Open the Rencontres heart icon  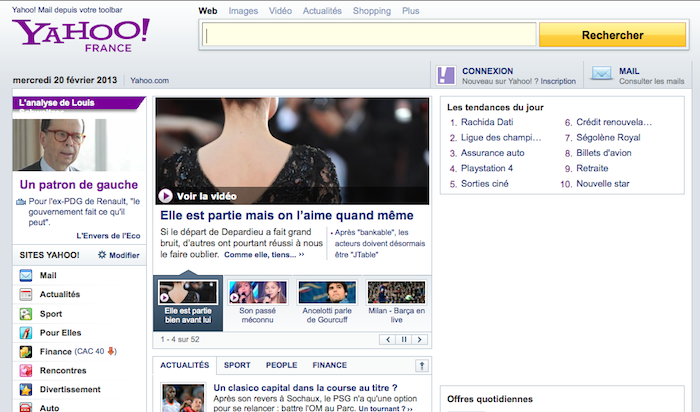pos(26,370)
